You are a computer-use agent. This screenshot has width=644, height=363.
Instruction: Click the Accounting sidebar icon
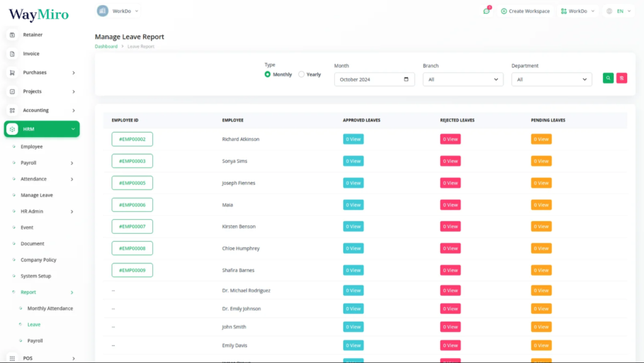13,111
